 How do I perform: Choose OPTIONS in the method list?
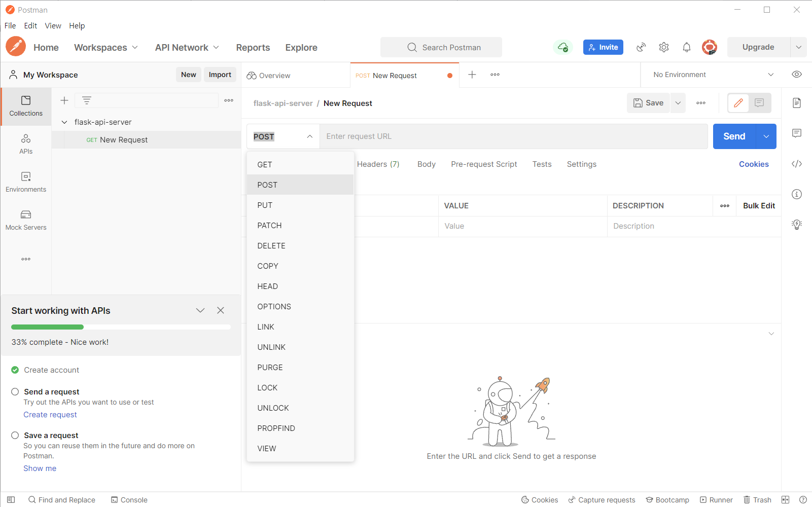(x=300, y=307)
